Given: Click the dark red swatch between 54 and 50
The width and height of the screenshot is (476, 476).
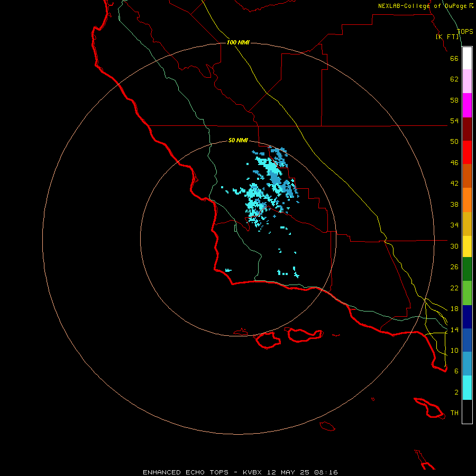Looking at the screenshot, I should 467,129.
